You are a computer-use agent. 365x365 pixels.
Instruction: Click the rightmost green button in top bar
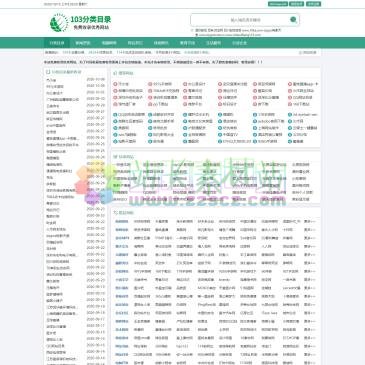[313, 4]
